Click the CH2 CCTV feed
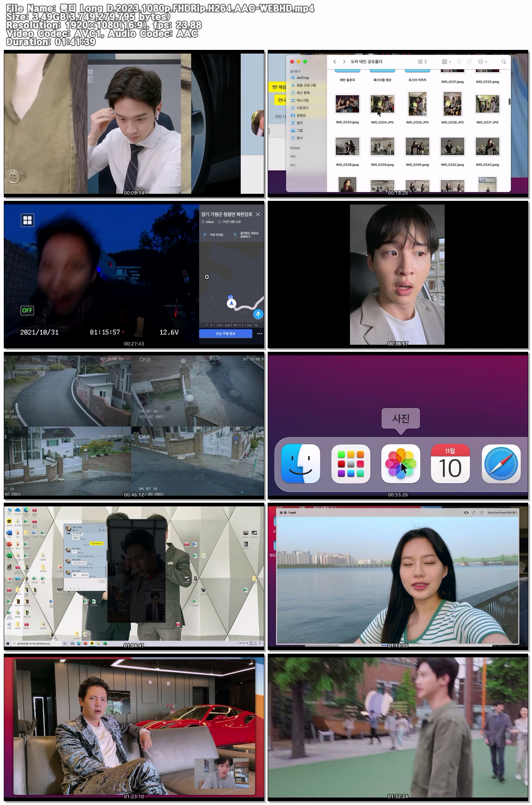 [x=198, y=390]
